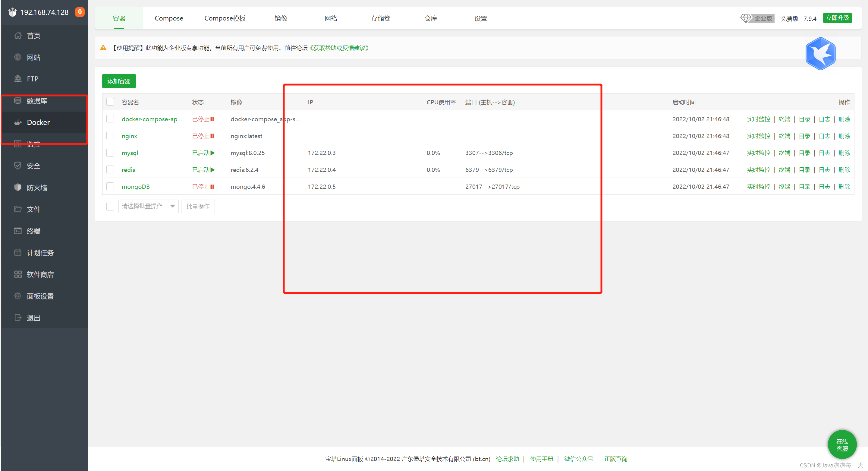Toggle mongoDB stopped status indicator

pos(203,187)
